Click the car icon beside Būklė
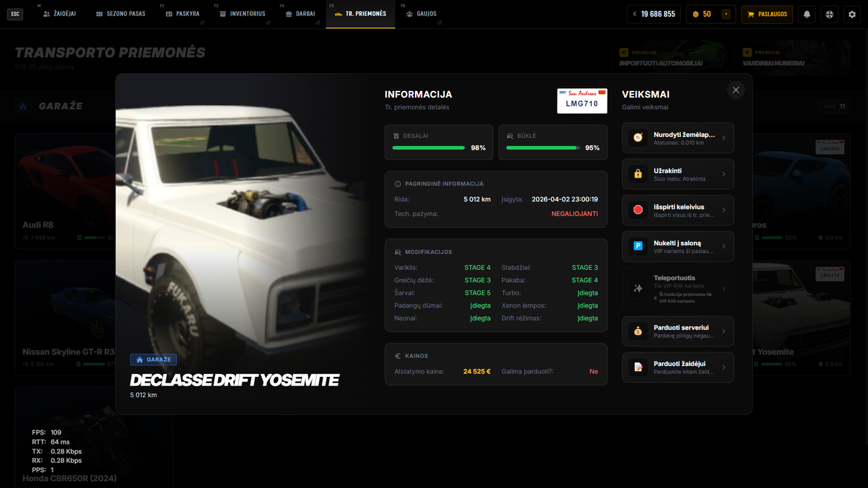Image resolution: width=868 pixels, height=488 pixels. click(510, 136)
